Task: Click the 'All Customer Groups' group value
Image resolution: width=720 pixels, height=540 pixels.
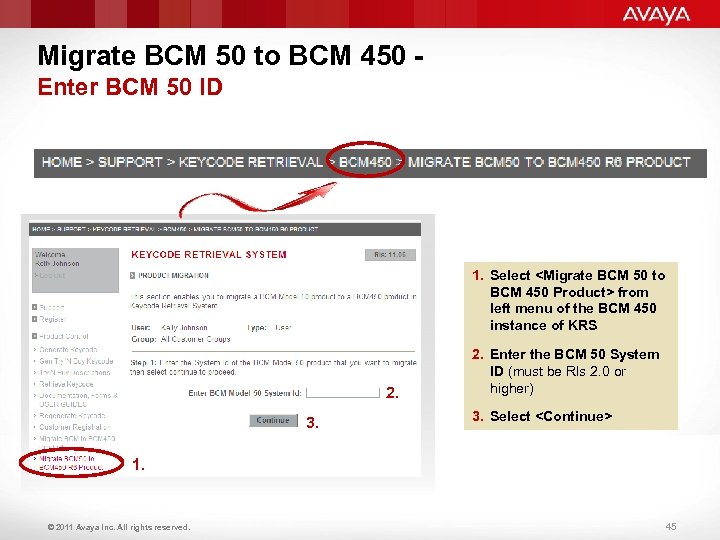Action: [x=196, y=339]
